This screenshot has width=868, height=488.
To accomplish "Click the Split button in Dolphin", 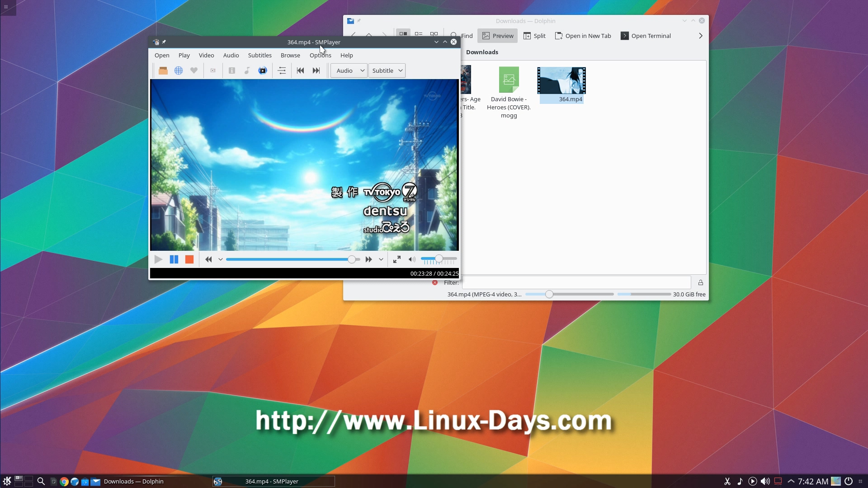I will click(x=534, y=36).
